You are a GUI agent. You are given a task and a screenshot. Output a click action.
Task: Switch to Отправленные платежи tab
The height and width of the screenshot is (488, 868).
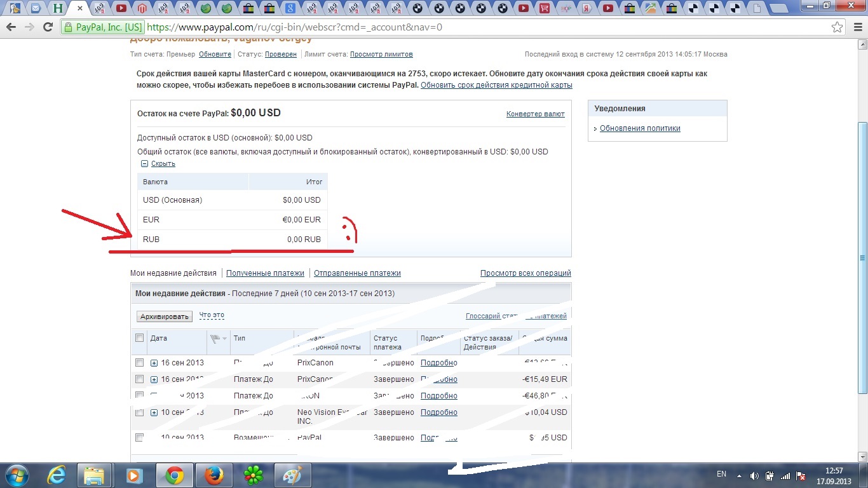[357, 273]
